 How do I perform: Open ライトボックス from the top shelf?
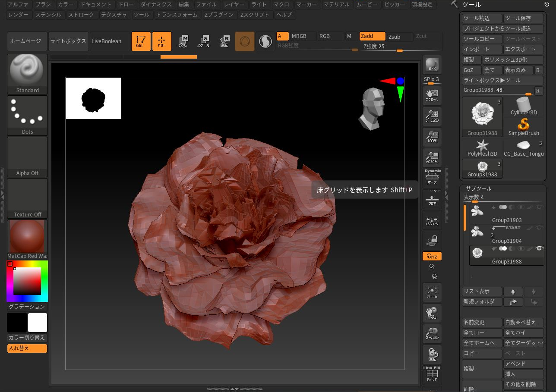click(x=68, y=41)
